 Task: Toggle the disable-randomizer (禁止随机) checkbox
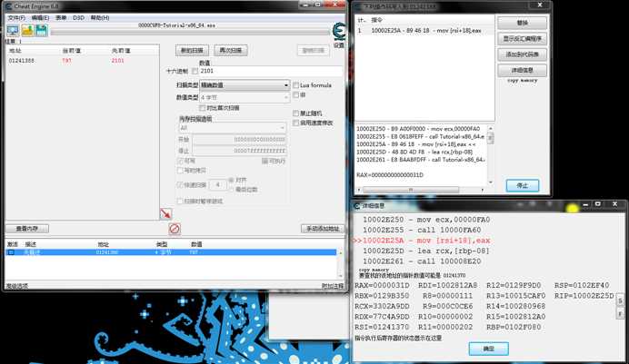295,113
